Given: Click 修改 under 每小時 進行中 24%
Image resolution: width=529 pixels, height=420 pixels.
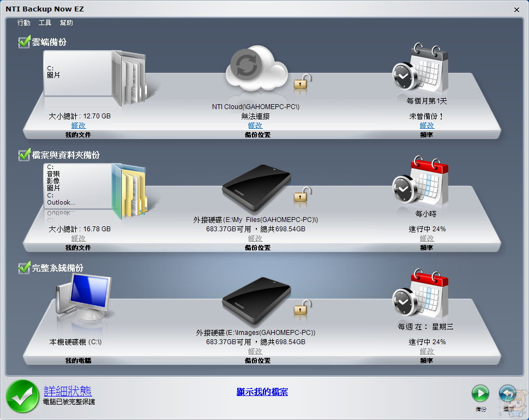Looking at the screenshot, I should click(x=427, y=238).
